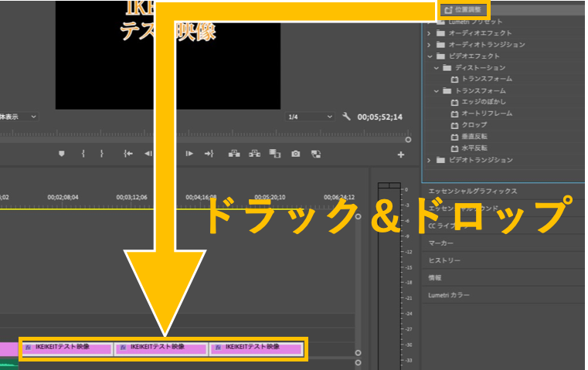The width and height of the screenshot is (588, 370).
Task: Click fx badge on the last clip
Action: tap(217, 348)
